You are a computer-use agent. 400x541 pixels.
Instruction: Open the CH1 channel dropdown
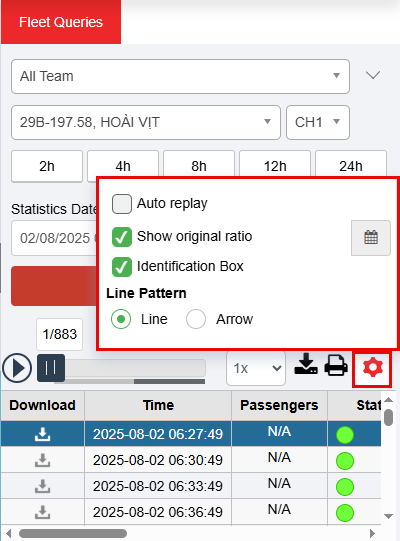[x=318, y=122]
